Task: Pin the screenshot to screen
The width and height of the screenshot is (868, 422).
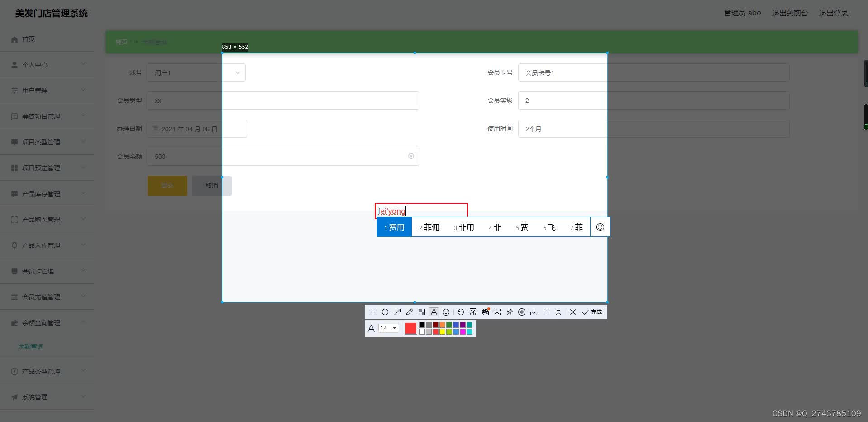Action: coord(510,312)
